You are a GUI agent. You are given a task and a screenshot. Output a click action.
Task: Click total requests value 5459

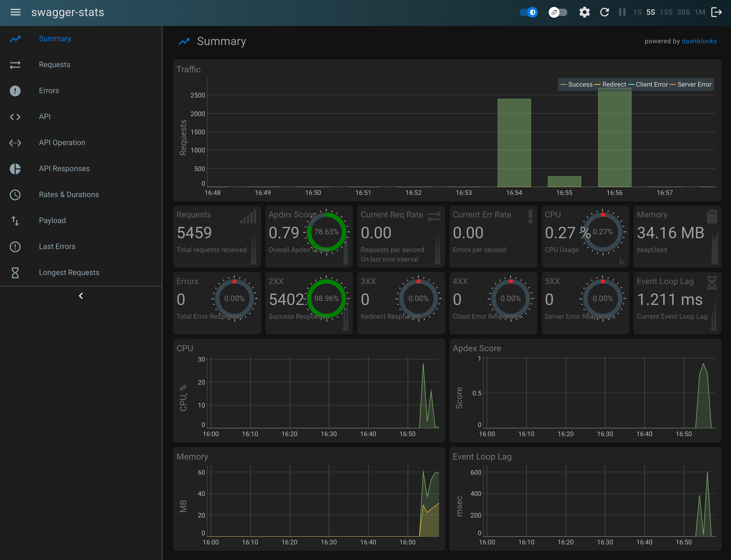[x=194, y=233]
